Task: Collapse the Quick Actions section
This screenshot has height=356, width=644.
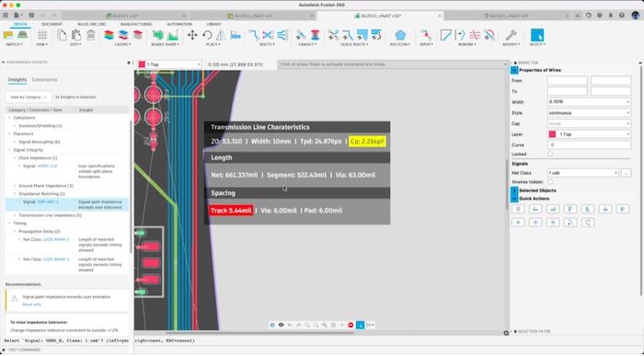Action: click(514, 199)
